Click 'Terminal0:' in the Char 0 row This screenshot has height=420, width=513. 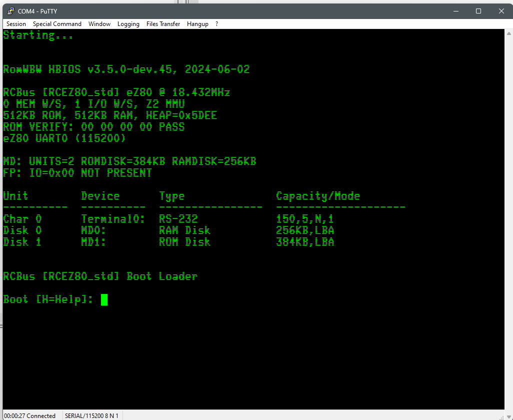pyautogui.click(x=113, y=219)
